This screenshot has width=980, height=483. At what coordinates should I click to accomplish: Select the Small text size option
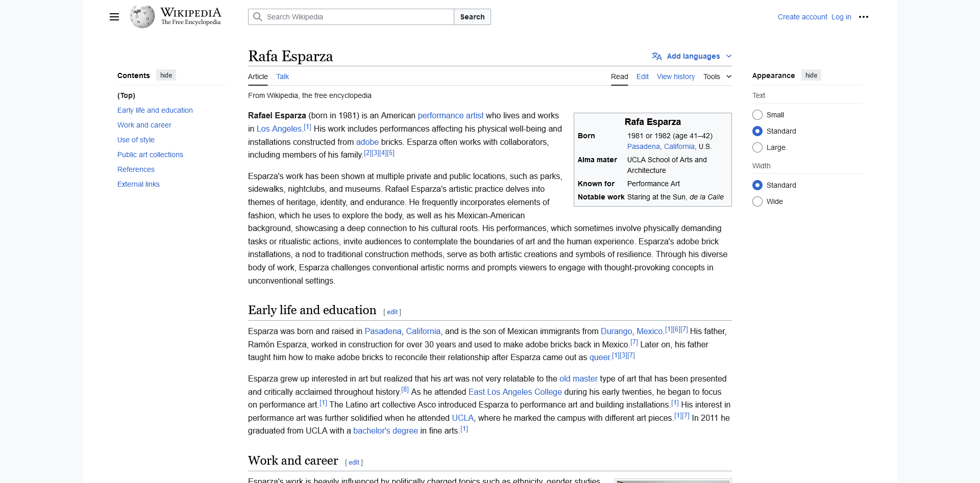pyautogui.click(x=757, y=115)
